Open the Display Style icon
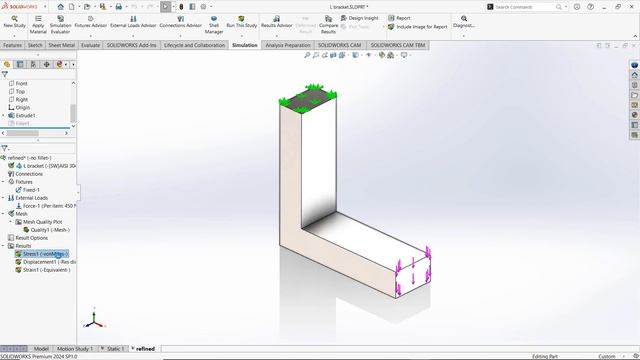The height and width of the screenshot is (360, 640). point(356,55)
